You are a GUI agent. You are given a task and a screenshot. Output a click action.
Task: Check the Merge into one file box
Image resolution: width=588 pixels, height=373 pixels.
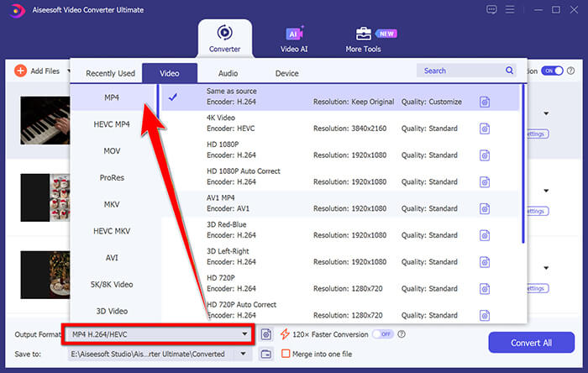(286, 355)
